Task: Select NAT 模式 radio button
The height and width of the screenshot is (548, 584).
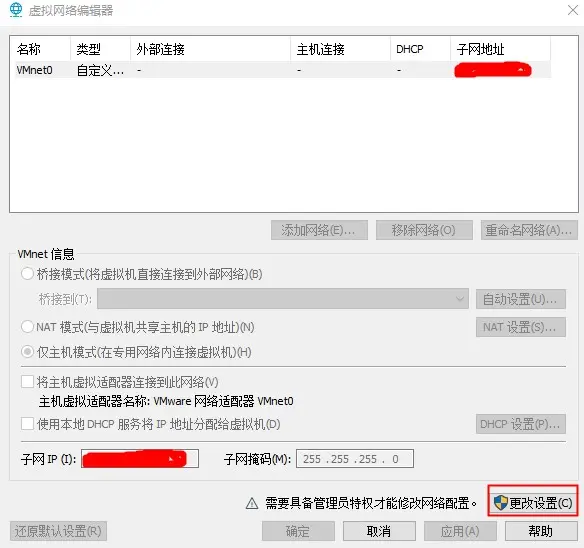Action: coord(27,327)
